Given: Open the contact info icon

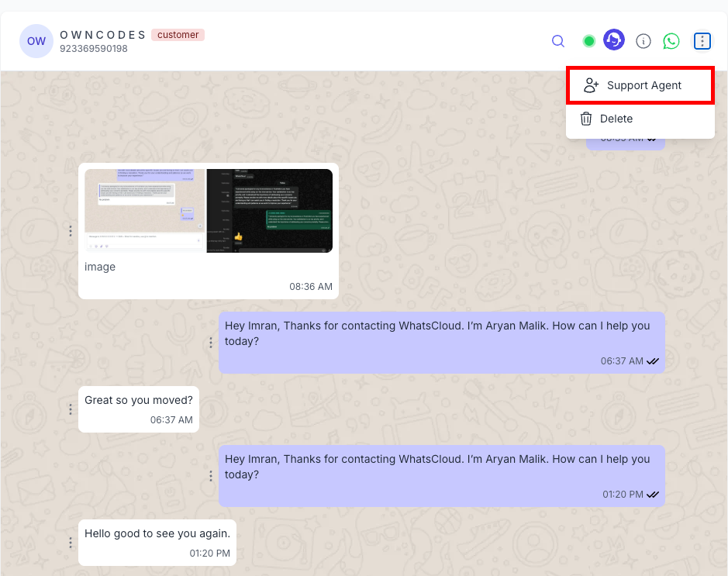Looking at the screenshot, I should [643, 41].
